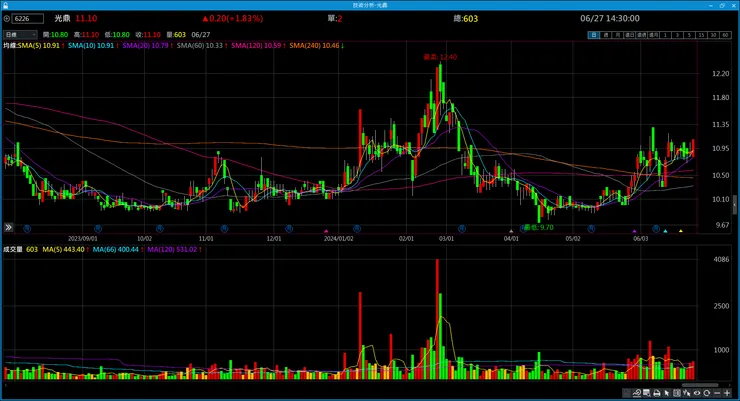This screenshot has height=401, width=740.
Task: Click the first dimmed bottom toolbar icon
Action: (x=626, y=393)
